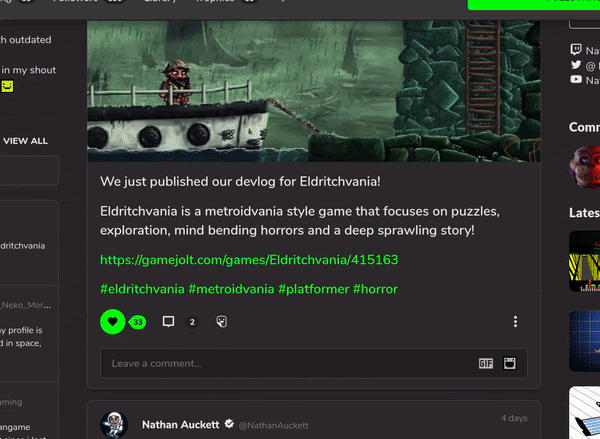The image size is (600, 439).
Task: Unlike the post with the green heart
Action: click(112, 321)
